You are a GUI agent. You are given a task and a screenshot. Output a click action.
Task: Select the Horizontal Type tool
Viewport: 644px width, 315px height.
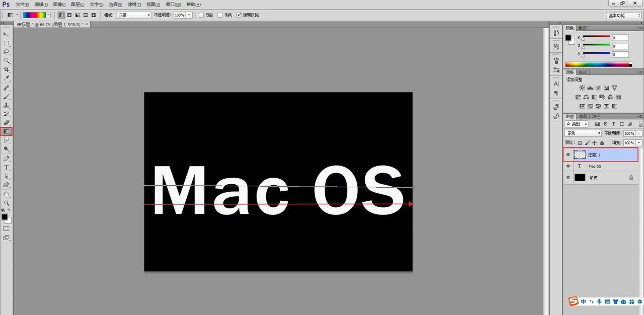(7, 167)
